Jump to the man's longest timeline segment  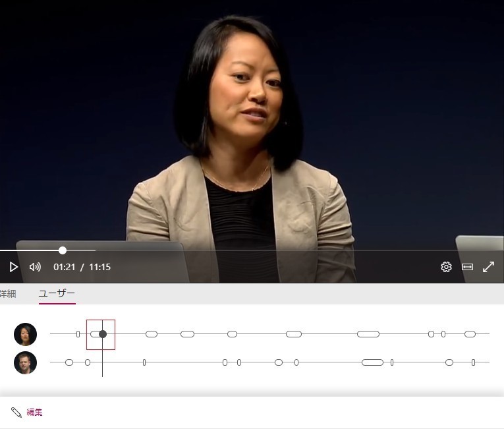click(372, 362)
